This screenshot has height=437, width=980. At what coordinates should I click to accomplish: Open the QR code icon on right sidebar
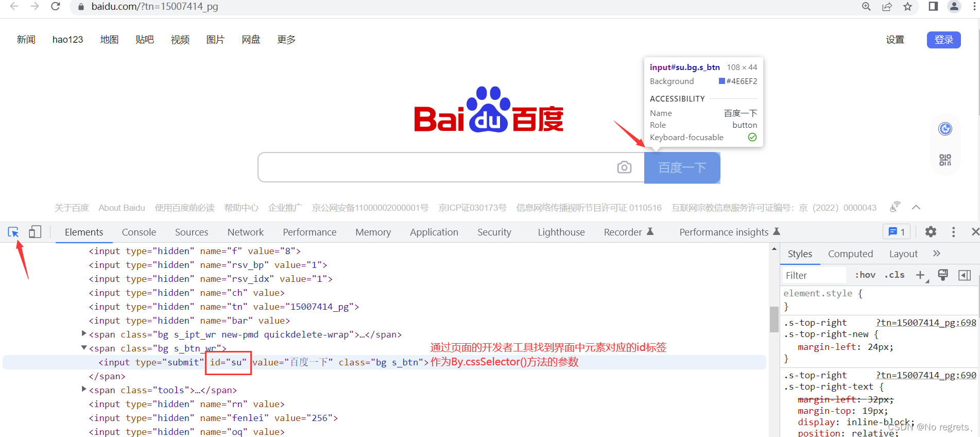945,160
